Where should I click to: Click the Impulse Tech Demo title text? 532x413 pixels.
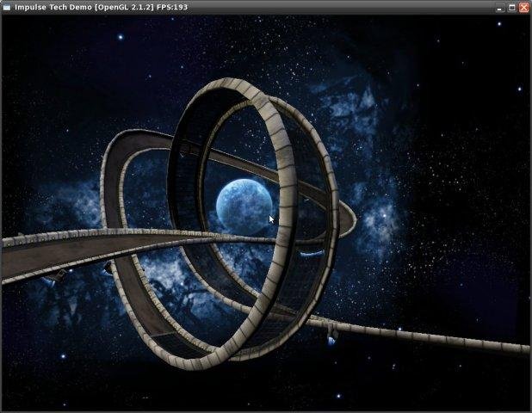point(101,7)
